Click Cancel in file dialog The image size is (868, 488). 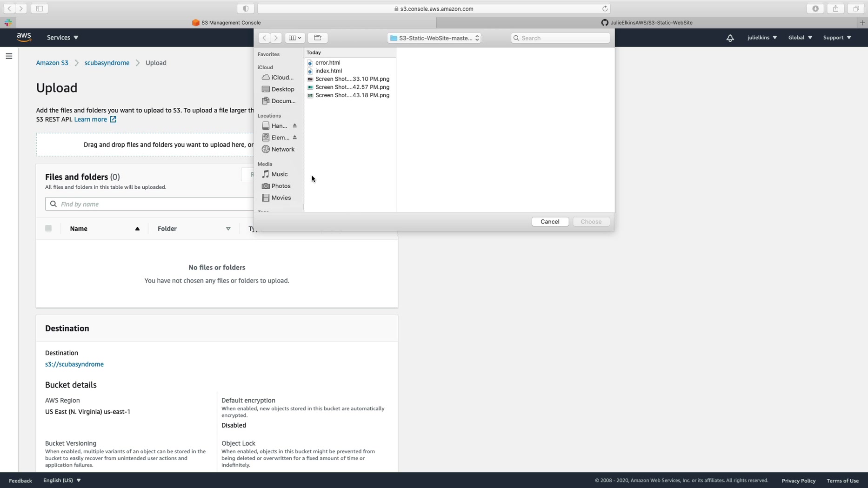coord(550,222)
